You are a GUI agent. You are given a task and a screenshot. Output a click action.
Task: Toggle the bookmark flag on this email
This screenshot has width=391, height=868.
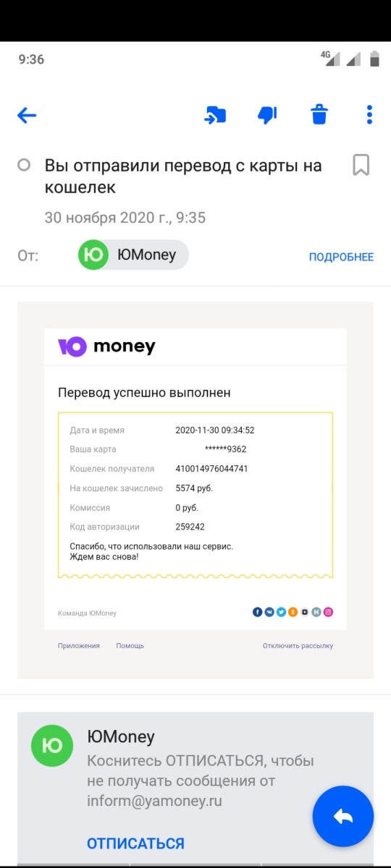pyautogui.click(x=361, y=165)
